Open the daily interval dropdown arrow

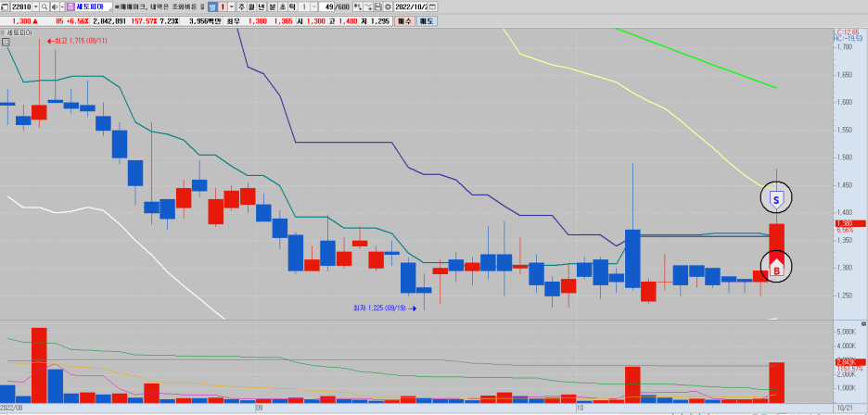point(232,7)
